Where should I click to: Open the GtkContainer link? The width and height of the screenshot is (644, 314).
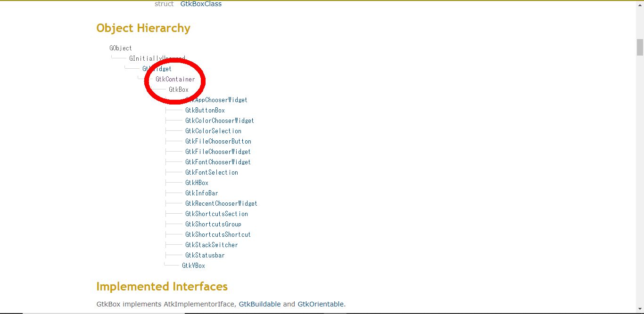coord(175,79)
